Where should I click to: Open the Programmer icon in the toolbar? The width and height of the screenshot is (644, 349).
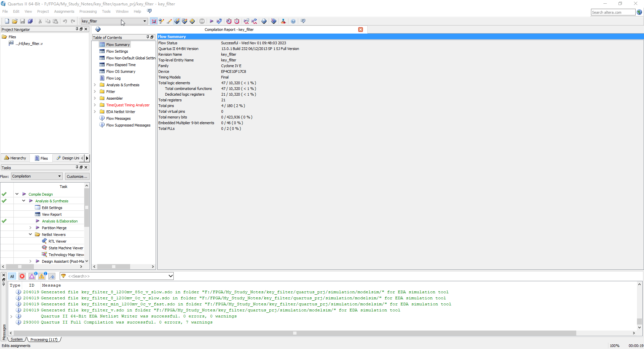(274, 21)
